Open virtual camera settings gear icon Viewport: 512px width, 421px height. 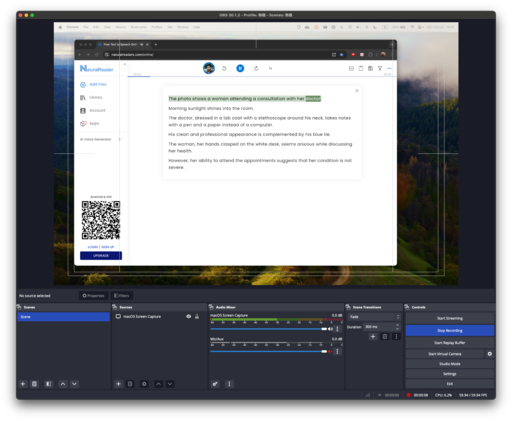click(490, 354)
